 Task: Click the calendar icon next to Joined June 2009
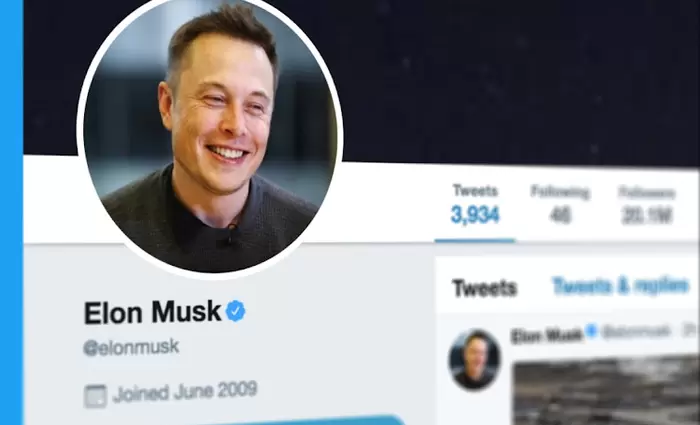[95, 396]
